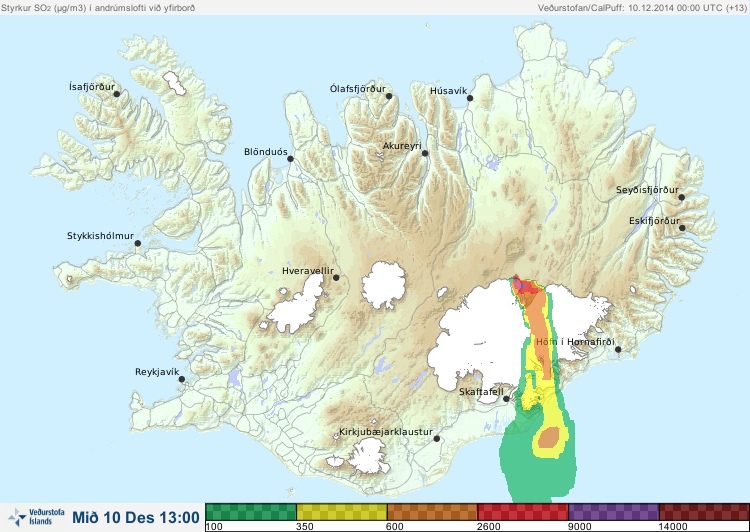Select the Höfn í Hornafirði marker dot

[618, 350]
